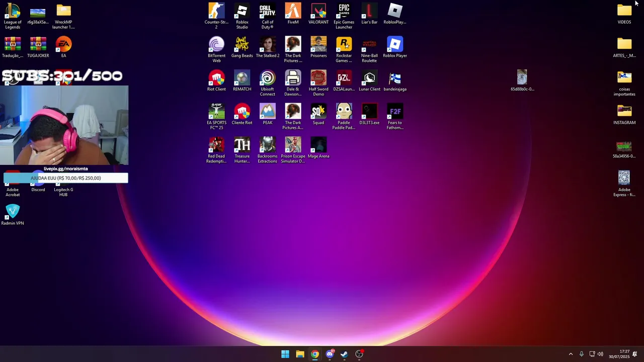The height and width of the screenshot is (362, 644).
Task: Open the 58a34956 image file
Action: click(624, 149)
